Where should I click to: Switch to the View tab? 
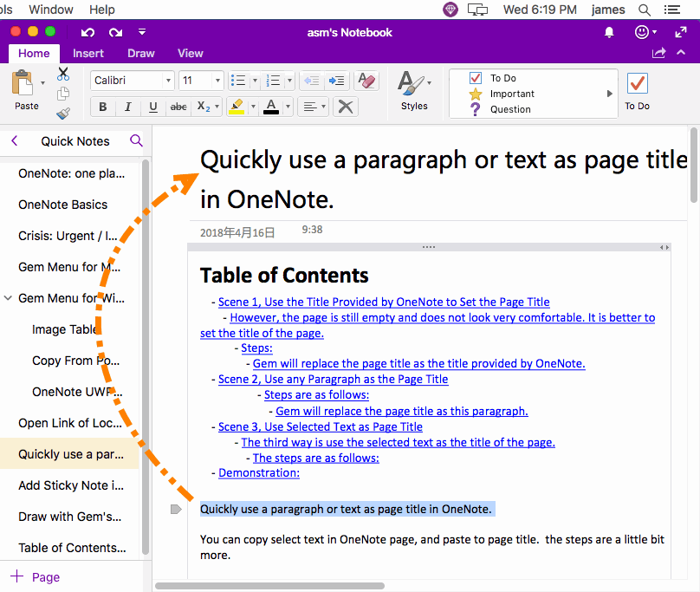[x=191, y=53]
